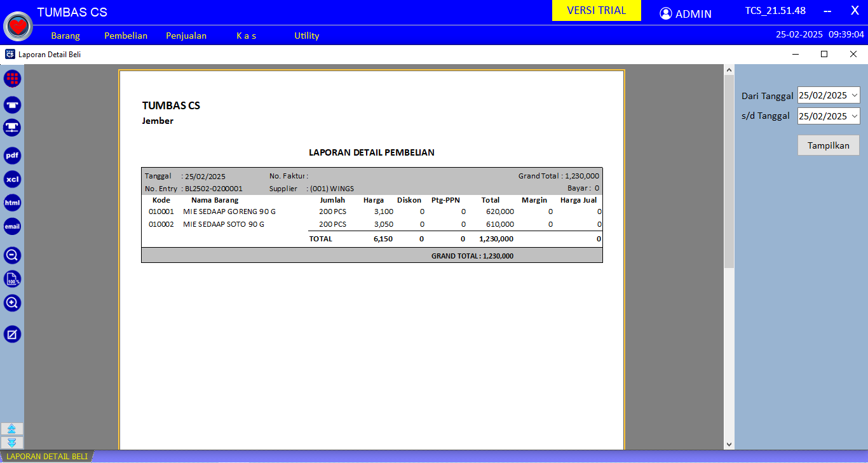Open the Penjualan menu
Screen dimensions: 868x463
186,36
